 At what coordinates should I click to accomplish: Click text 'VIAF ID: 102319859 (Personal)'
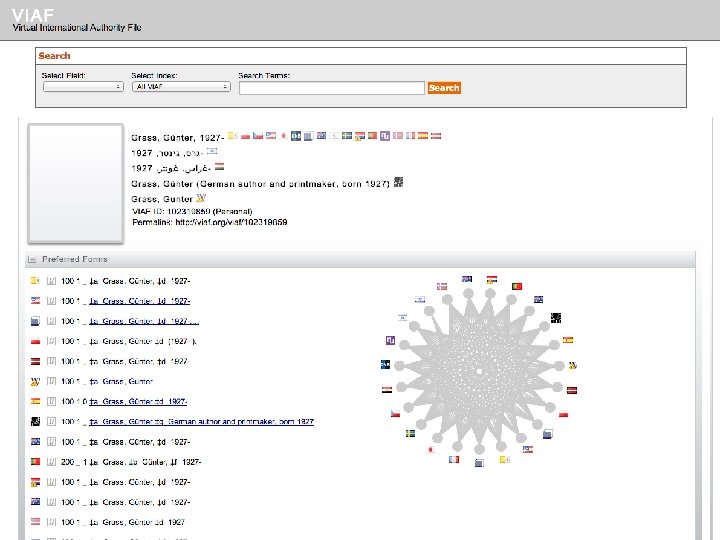(x=192, y=212)
